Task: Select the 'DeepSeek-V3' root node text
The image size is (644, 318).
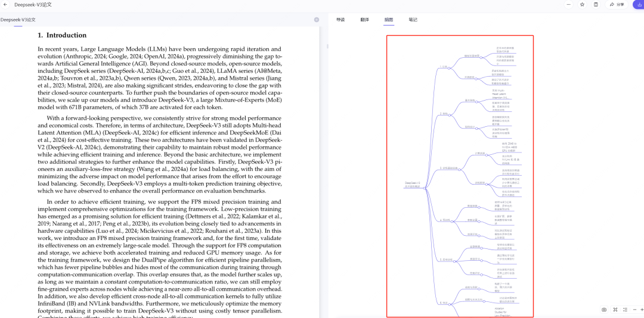Action: (x=413, y=184)
